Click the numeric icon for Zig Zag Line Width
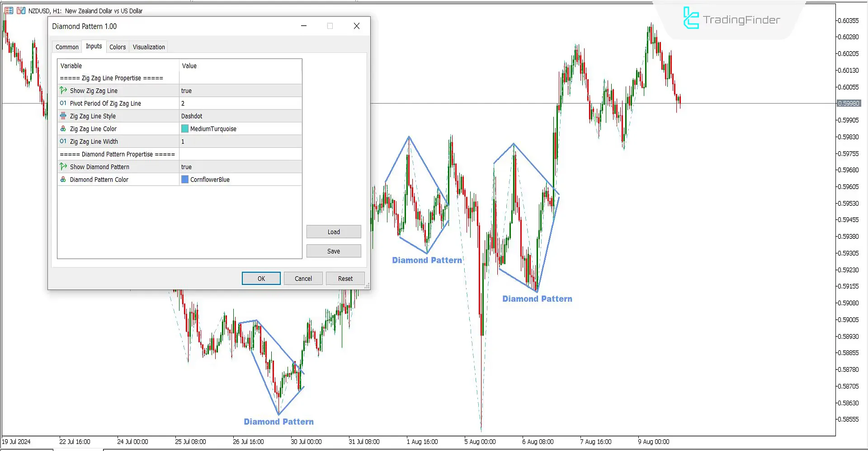 (x=63, y=141)
